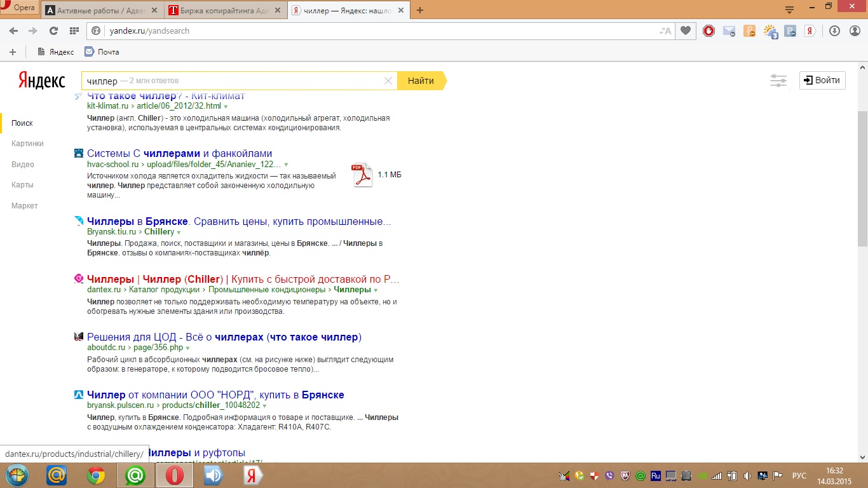This screenshot has width=868, height=488.
Task: Open Решения для ЦОД result link
Action: (224, 337)
